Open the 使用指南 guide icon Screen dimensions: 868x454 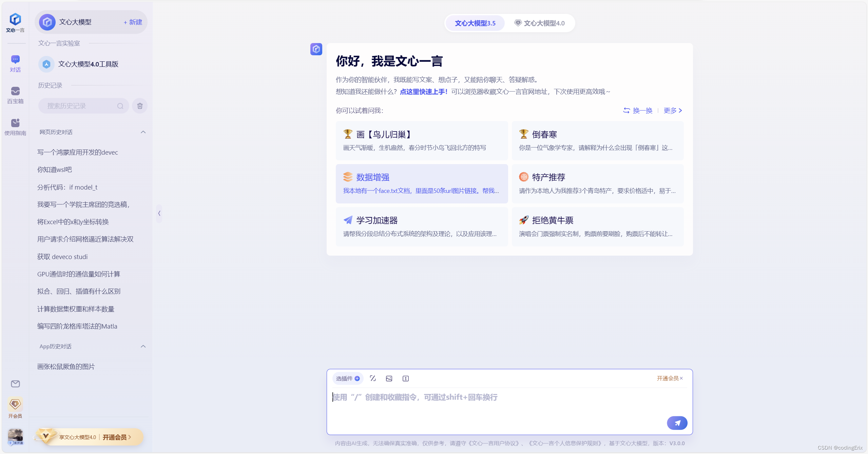tap(15, 127)
